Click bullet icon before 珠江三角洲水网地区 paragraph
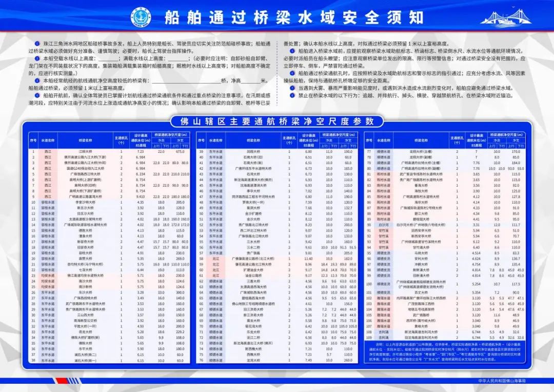 [x=36, y=45]
